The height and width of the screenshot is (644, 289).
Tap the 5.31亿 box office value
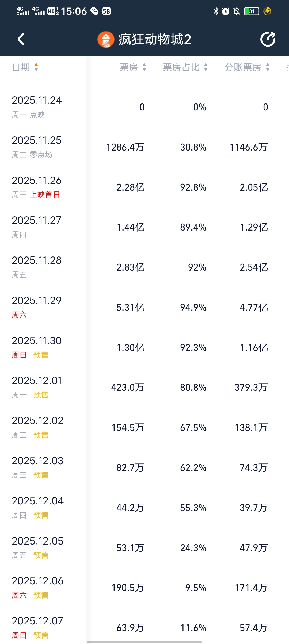click(130, 308)
